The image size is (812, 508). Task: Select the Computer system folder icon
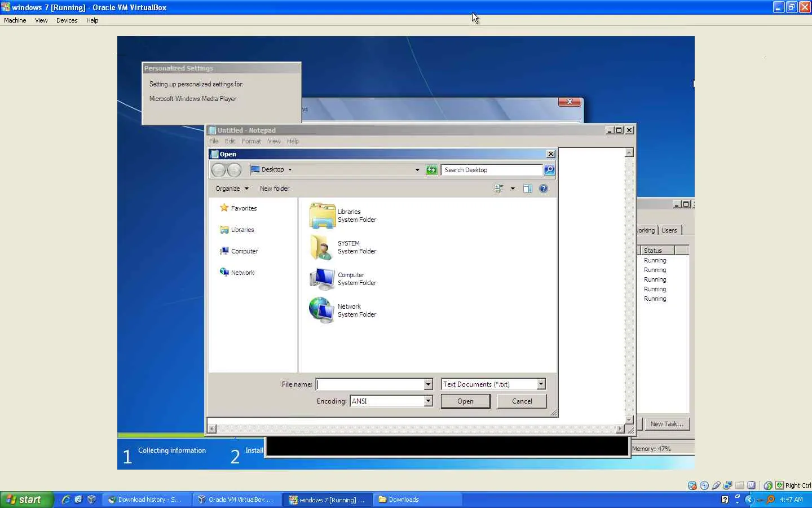coord(323,279)
